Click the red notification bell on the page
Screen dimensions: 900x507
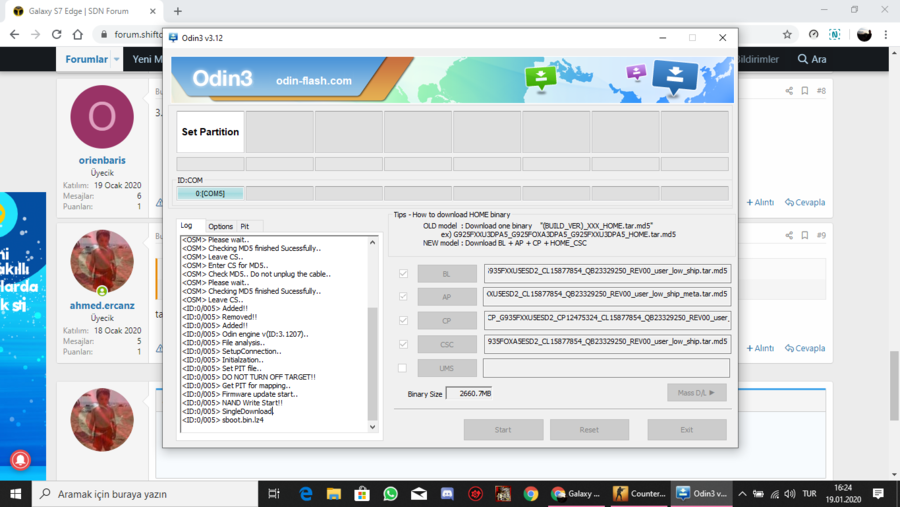20,459
